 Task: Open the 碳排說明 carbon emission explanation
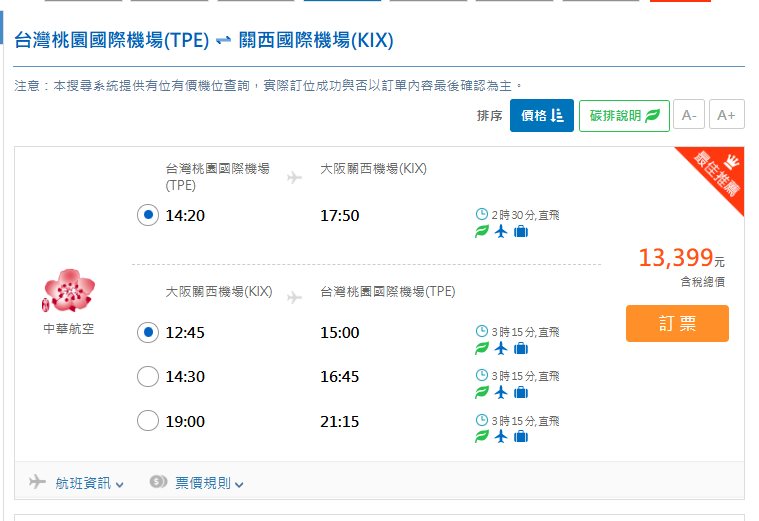[624, 115]
